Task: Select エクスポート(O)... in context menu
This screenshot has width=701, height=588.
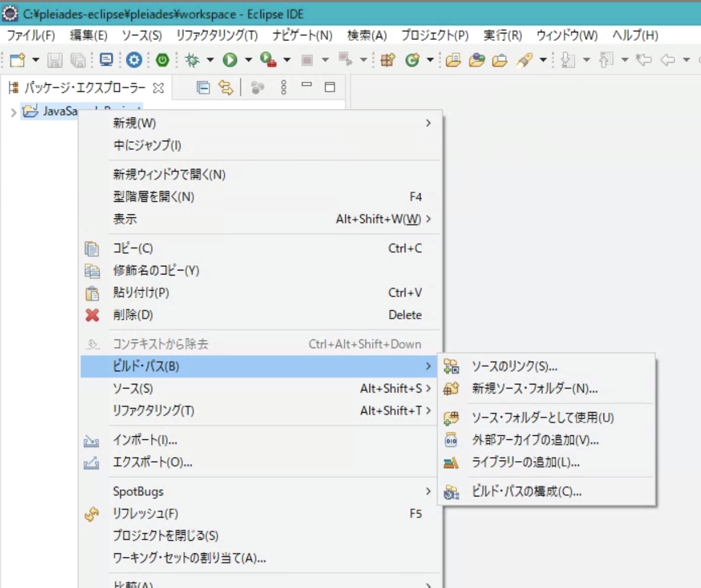Action: (260, 462)
